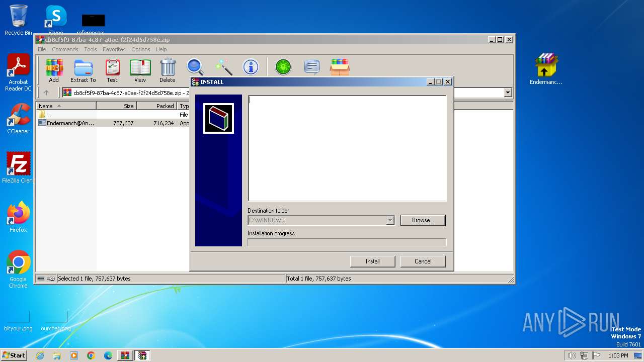Close the INSTALL dialog window
The image size is (644, 362).
[x=448, y=82]
